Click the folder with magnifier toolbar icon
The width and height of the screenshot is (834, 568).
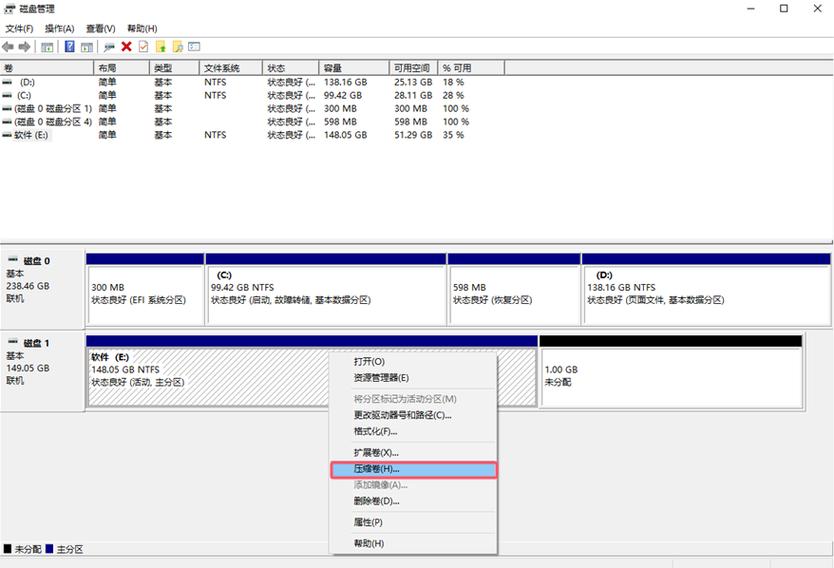[x=178, y=47]
